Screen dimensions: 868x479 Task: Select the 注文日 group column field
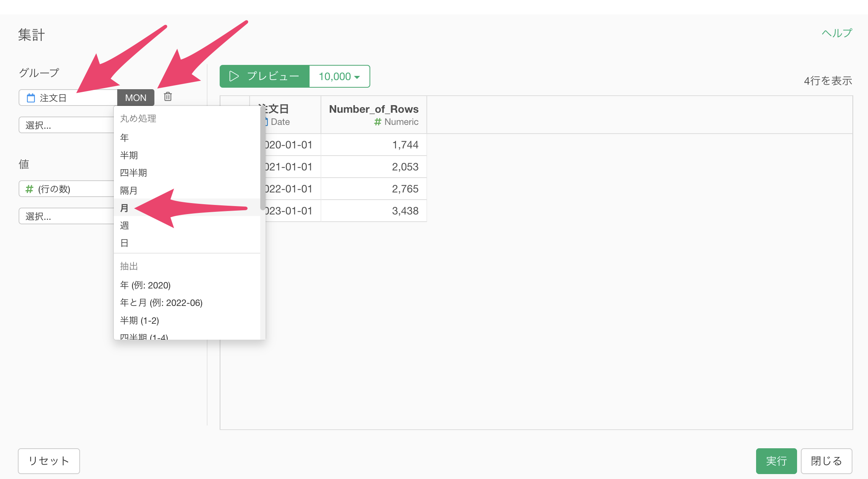(68, 98)
